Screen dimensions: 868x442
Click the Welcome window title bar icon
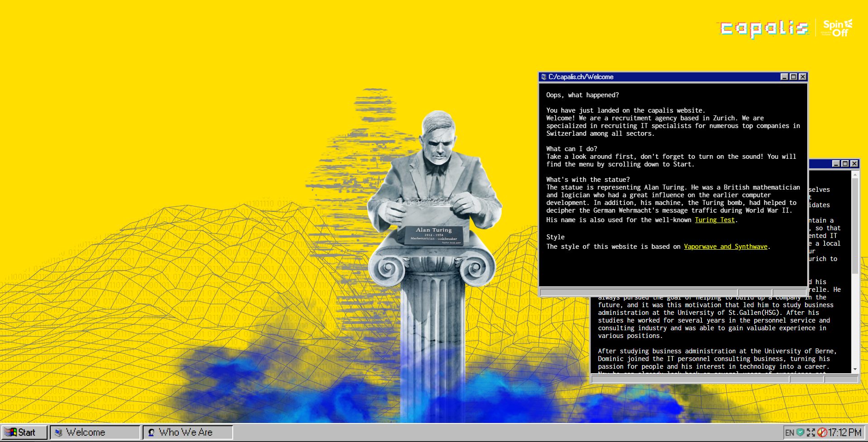click(x=544, y=77)
